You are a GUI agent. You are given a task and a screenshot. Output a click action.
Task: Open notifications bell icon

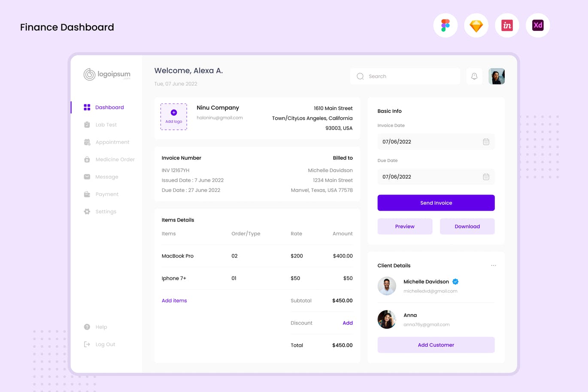point(474,76)
